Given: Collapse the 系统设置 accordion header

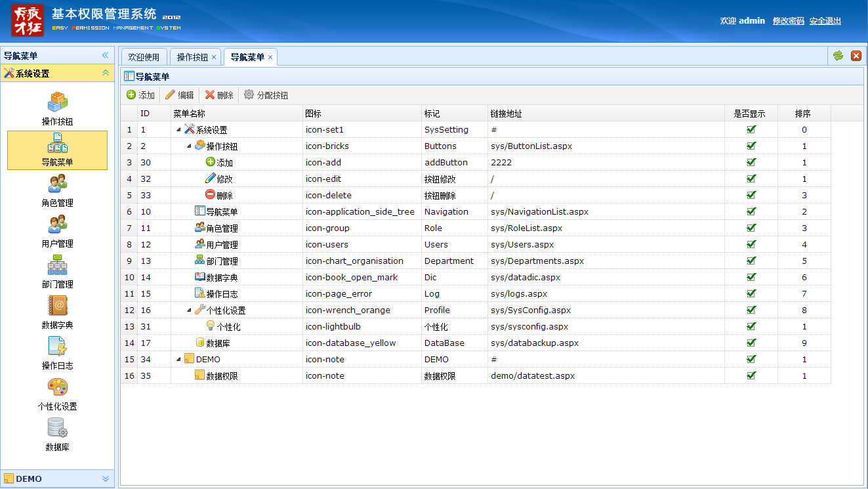Looking at the screenshot, I should click(x=105, y=73).
